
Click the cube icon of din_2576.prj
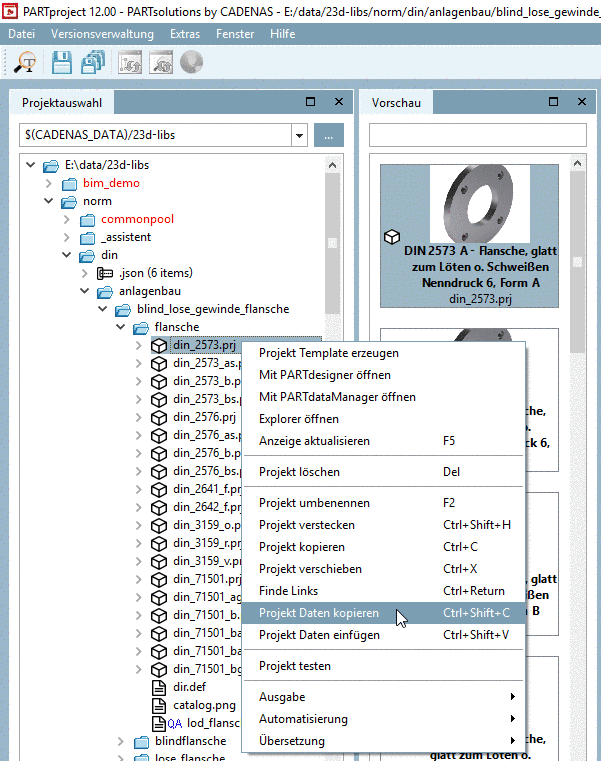(159, 417)
